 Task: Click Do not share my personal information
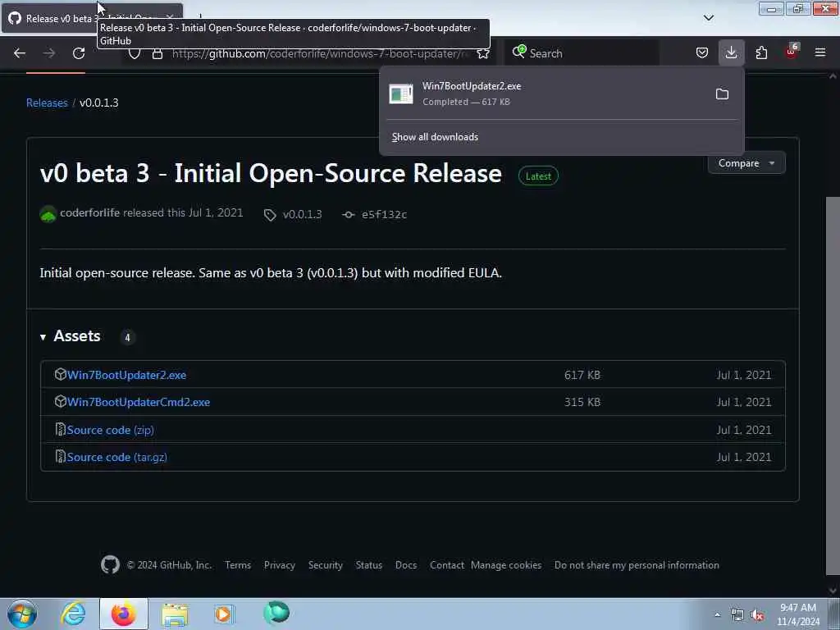[x=637, y=565]
